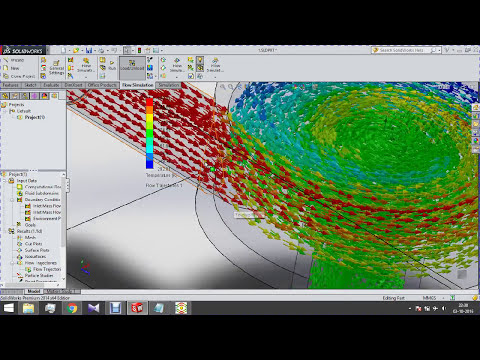Screen dimensions: 480x360
Task: Click the Chrome icon in the taskbar
Action: click(x=72, y=308)
